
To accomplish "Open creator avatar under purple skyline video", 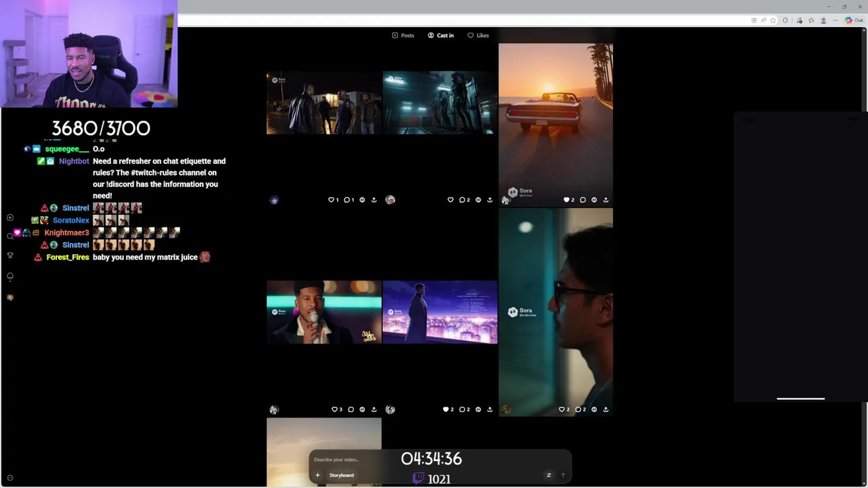I will click(390, 409).
